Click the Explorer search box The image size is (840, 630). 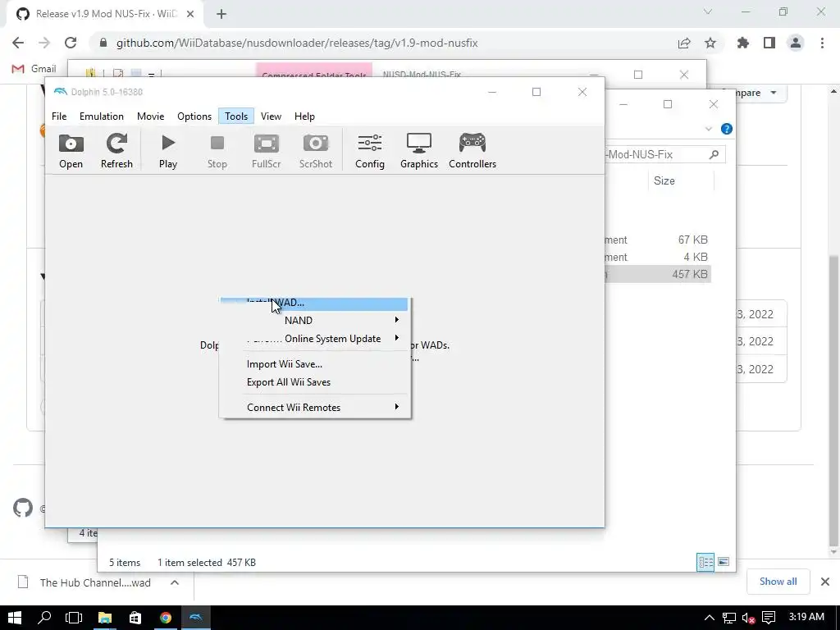point(666,155)
